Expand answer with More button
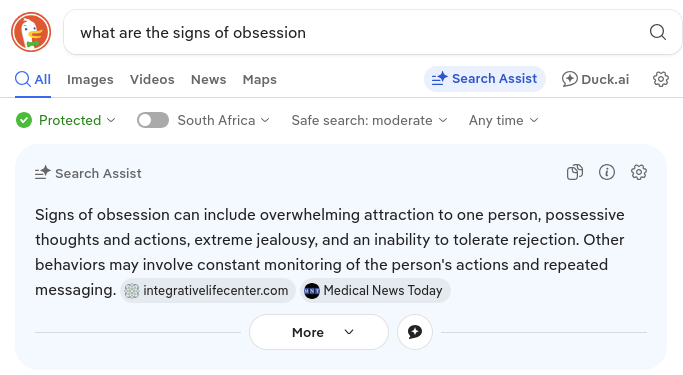Screen dimensions: 683x375 click(319, 332)
